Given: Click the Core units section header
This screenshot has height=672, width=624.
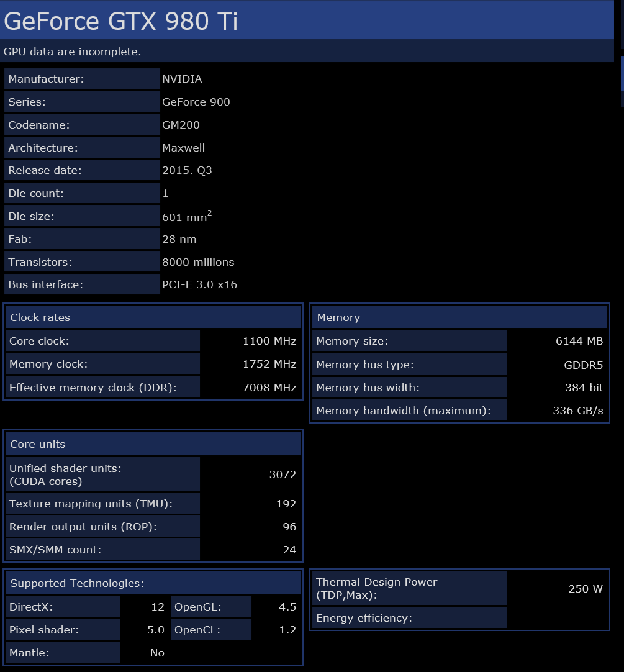Looking at the screenshot, I should (153, 444).
